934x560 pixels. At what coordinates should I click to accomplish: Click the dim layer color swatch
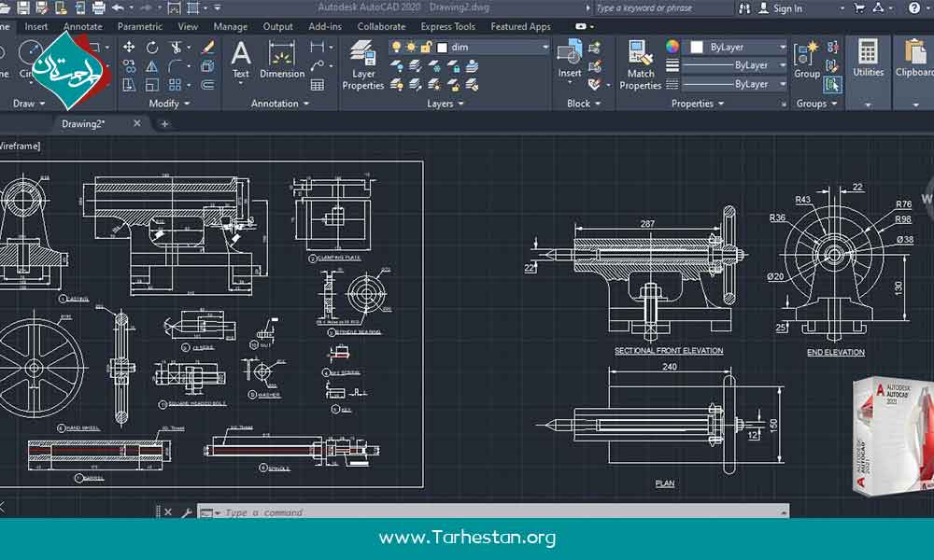(x=442, y=48)
